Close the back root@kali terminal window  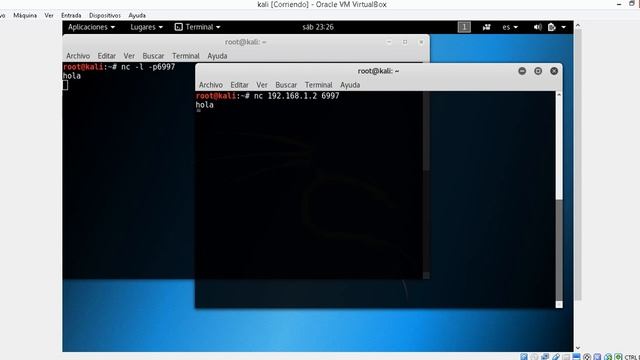(421, 42)
